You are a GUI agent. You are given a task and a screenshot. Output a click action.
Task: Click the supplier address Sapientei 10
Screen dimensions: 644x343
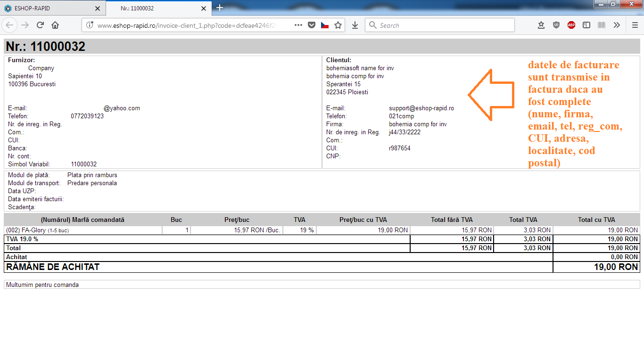(x=25, y=76)
